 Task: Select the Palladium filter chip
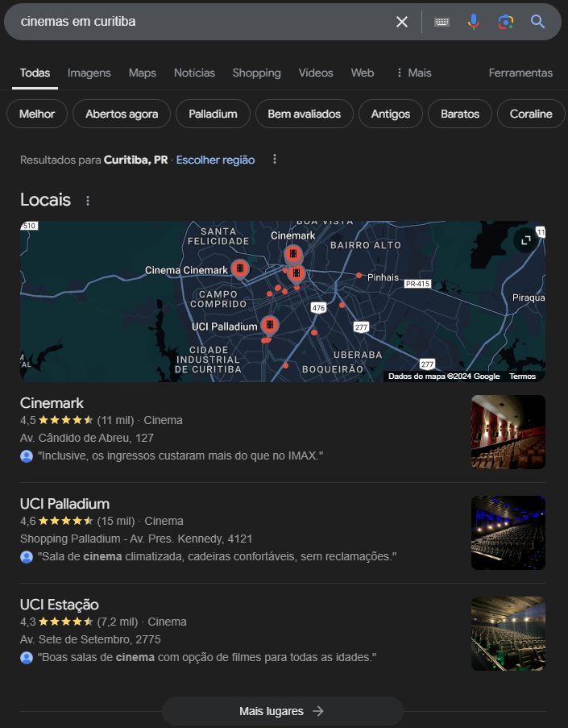[213, 114]
